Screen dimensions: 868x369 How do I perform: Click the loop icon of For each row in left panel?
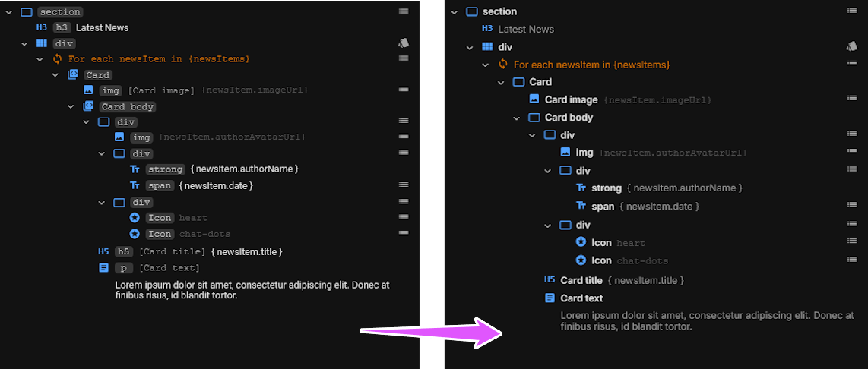[57, 58]
